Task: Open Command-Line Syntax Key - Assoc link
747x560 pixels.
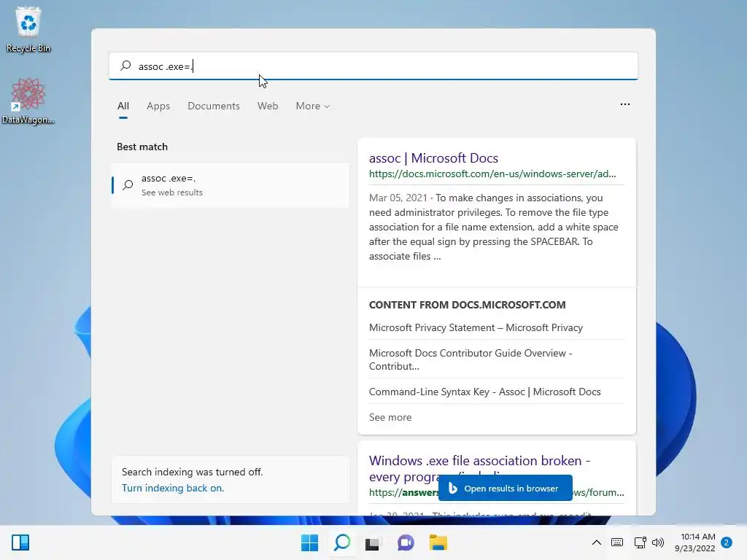Action: click(484, 392)
